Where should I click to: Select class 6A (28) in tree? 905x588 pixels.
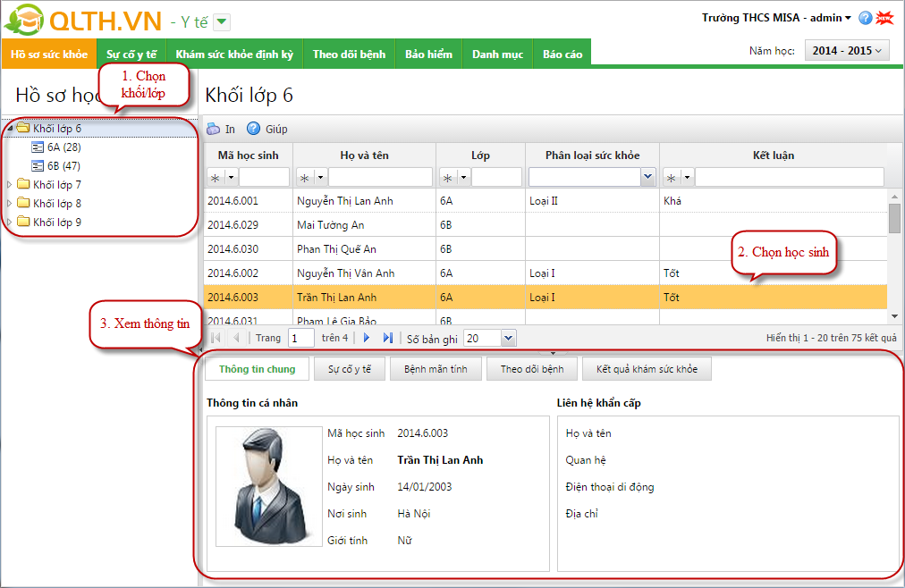[64, 147]
